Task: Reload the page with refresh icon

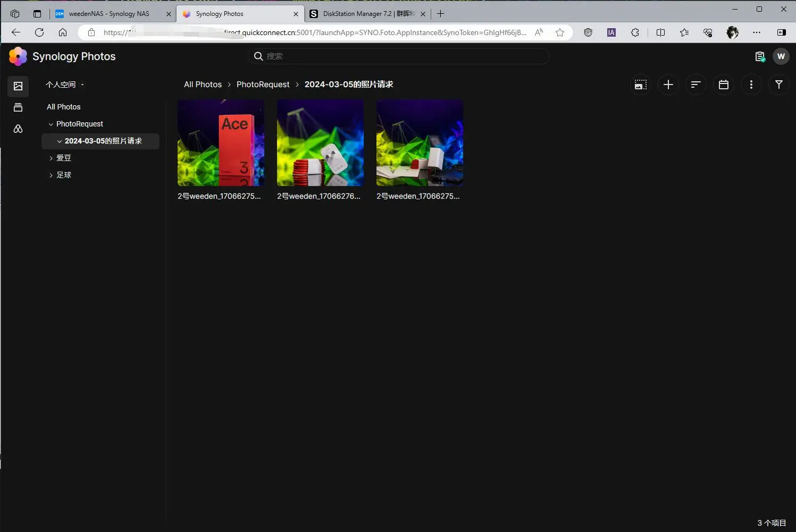Action: click(x=39, y=32)
